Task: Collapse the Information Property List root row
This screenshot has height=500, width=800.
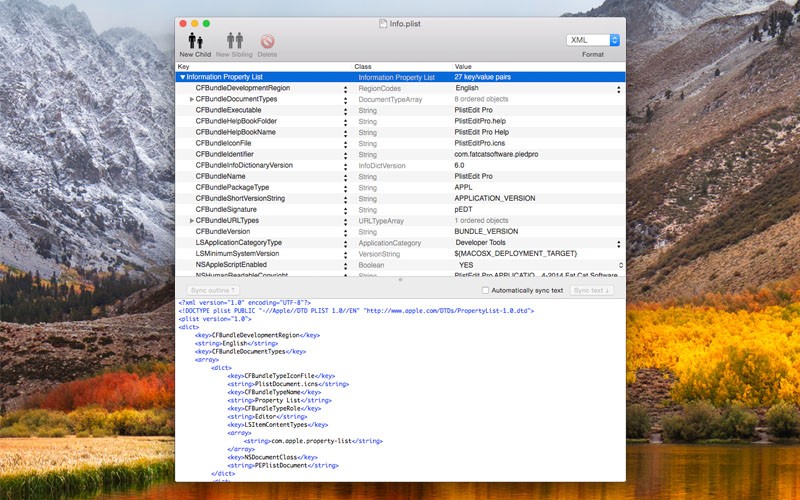Action: point(182,77)
